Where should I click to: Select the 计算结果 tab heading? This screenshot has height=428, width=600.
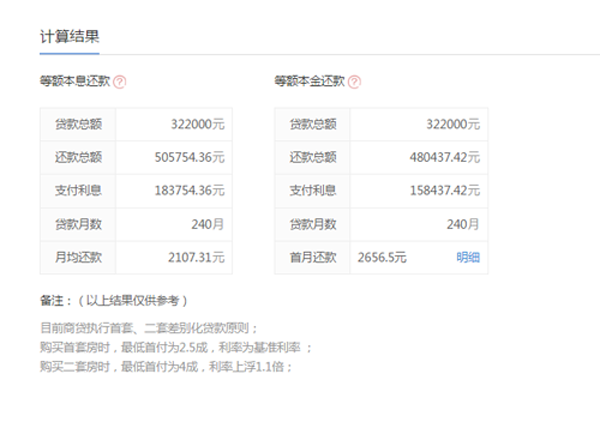[70, 36]
